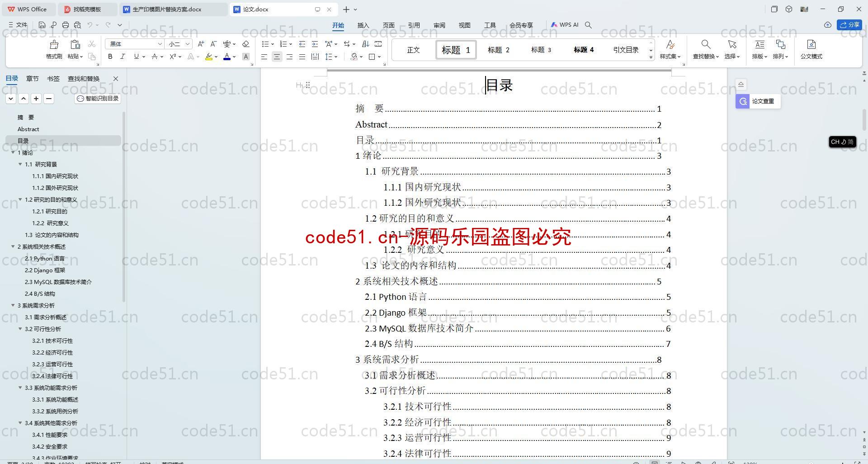Apply the 正文 style

coord(413,50)
